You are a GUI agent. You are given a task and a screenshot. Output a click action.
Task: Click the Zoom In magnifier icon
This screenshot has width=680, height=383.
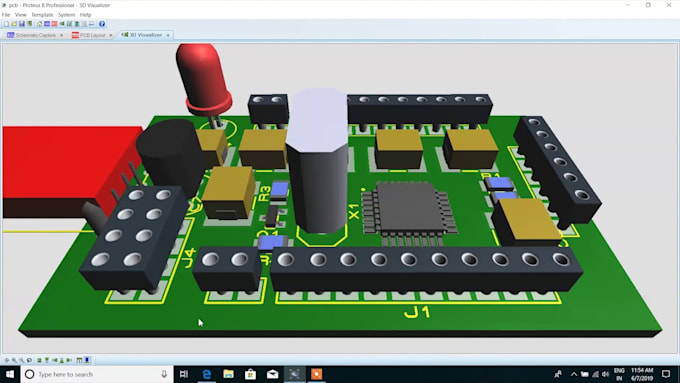pos(14,360)
